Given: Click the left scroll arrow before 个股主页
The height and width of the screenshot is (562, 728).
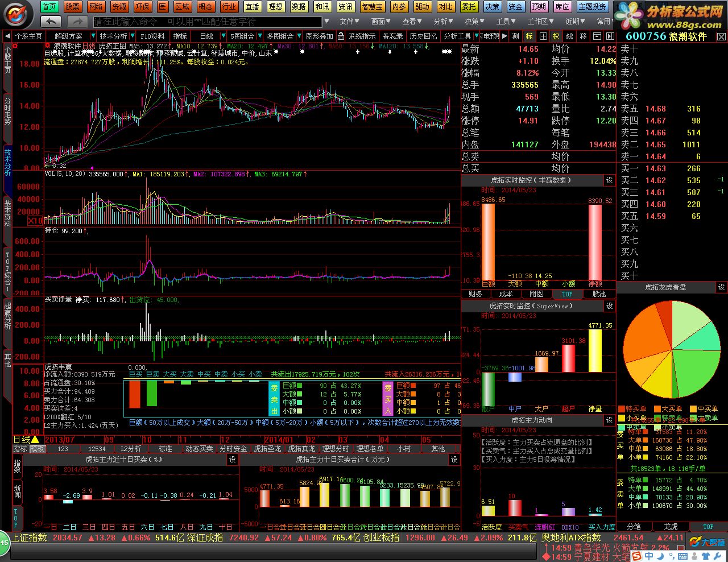Looking at the screenshot, I should click(x=7, y=36).
